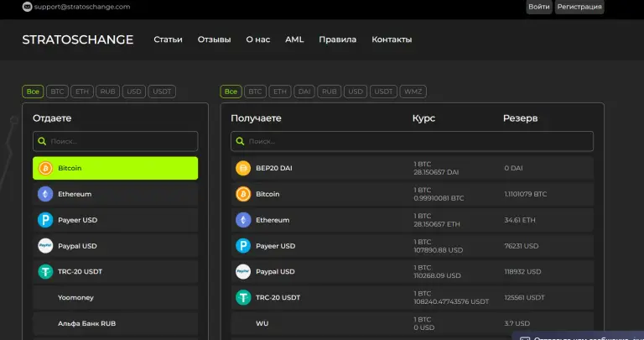Click the Bitcoin icon in Отдаете list
644x340 pixels.
tap(45, 168)
